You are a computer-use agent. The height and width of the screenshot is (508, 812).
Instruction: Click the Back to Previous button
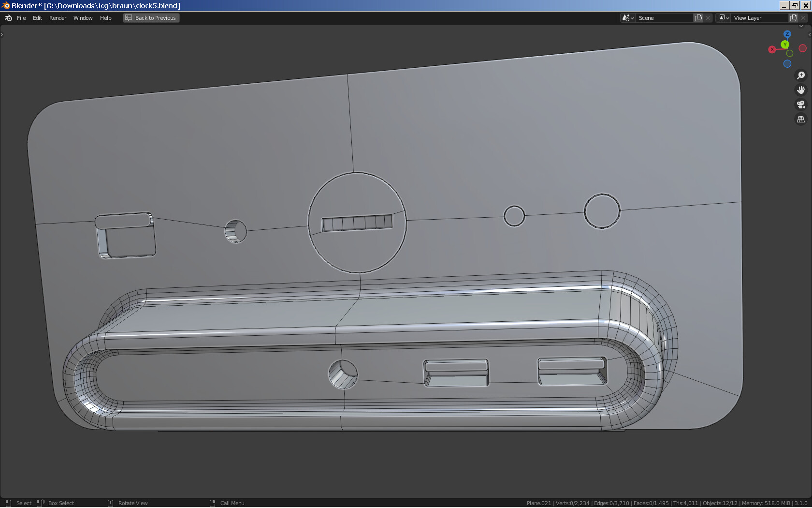pos(151,18)
